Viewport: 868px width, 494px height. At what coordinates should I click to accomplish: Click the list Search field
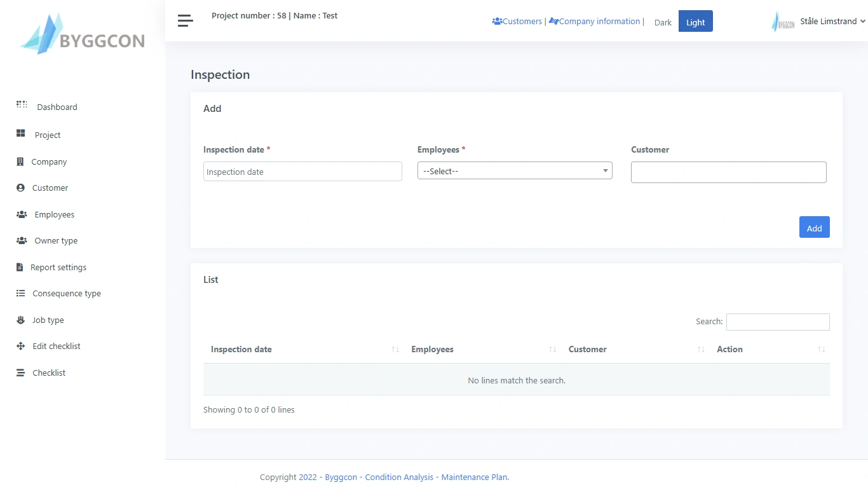778,322
